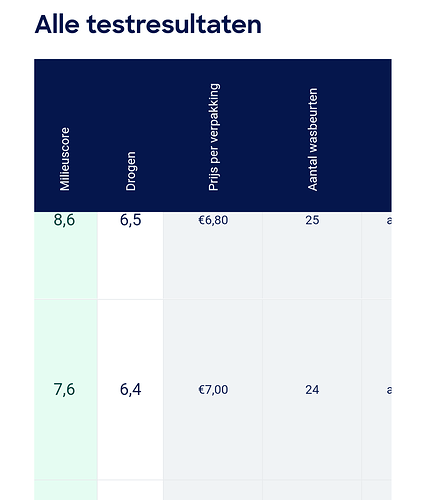The width and height of the screenshot is (424, 500).
Task: Select the €7,00 price cell
Action: (x=213, y=389)
